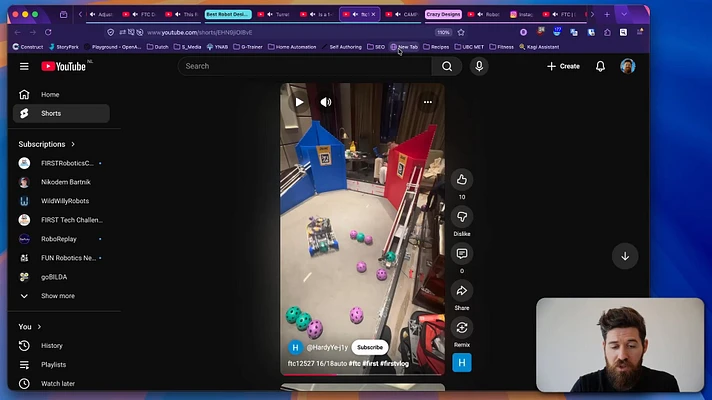Viewport: 712px width, 400px height.
Task: Open the New Tab bookmark
Action: pyautogui.click(x=404, y=47)
